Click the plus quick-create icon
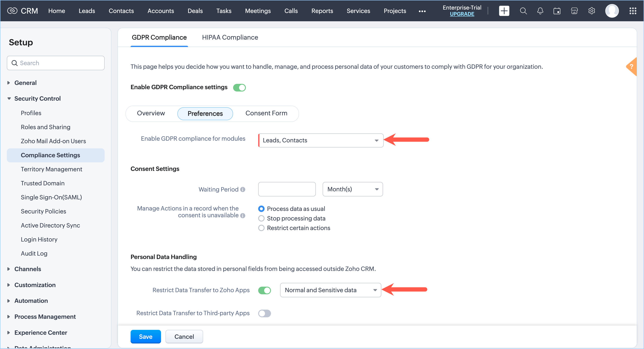644x349 pixels. (x=504, y=11)
